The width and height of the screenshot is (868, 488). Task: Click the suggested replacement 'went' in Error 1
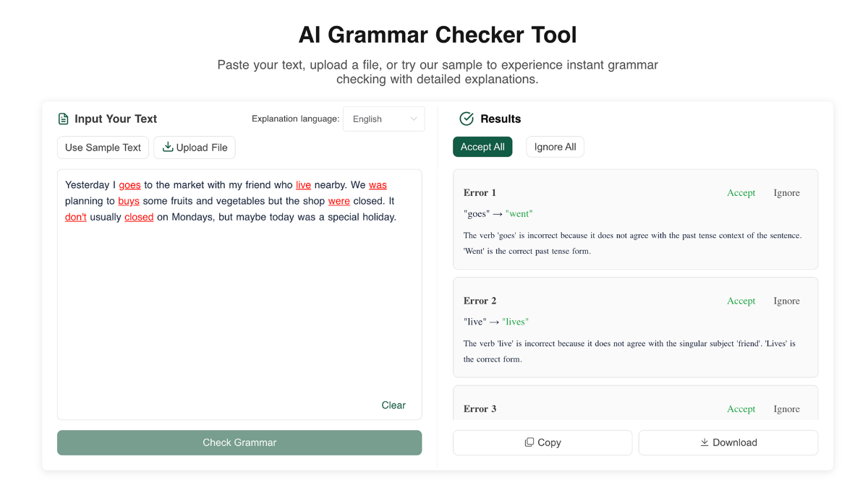[519, 213]
